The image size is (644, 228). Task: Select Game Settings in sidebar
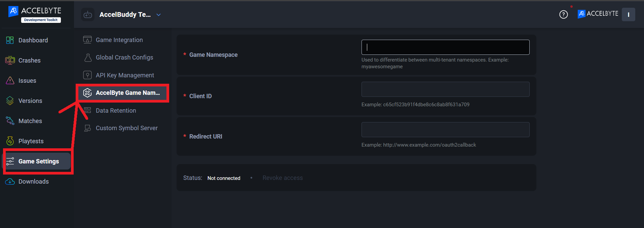[37, 161]
